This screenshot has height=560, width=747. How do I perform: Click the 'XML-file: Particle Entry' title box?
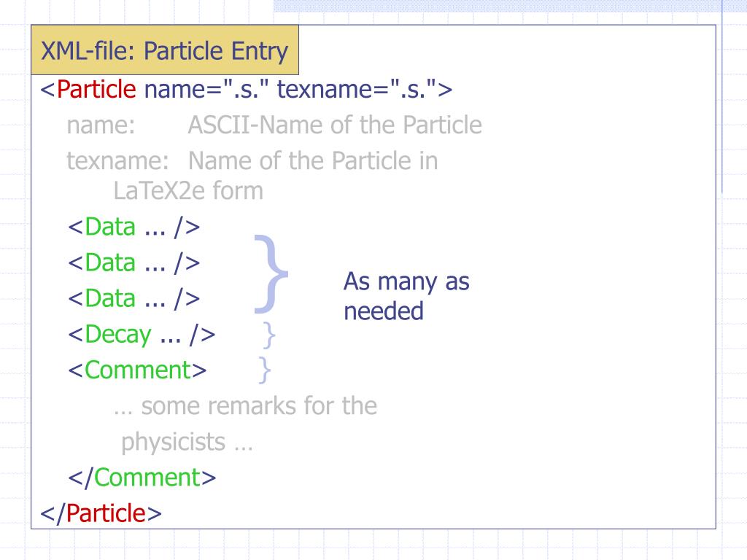coord(165,50)
